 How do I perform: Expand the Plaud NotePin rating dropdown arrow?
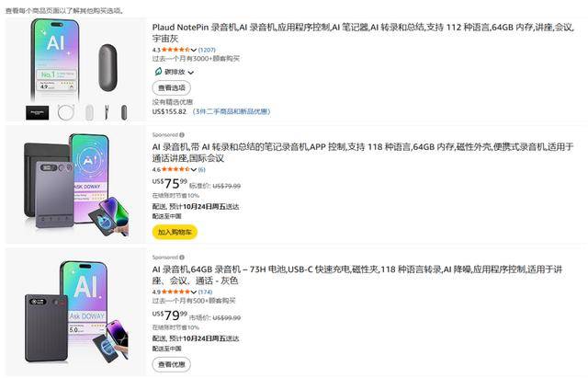pos(193,50)
